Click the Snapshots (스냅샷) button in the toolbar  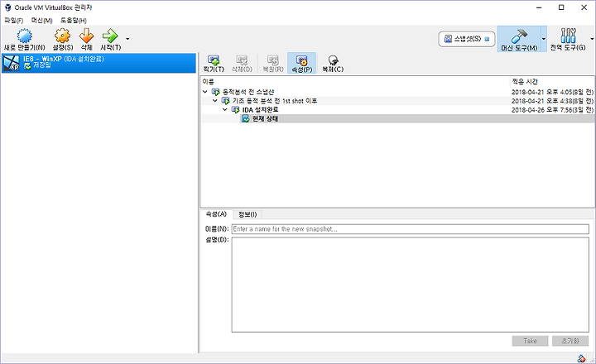467,39
